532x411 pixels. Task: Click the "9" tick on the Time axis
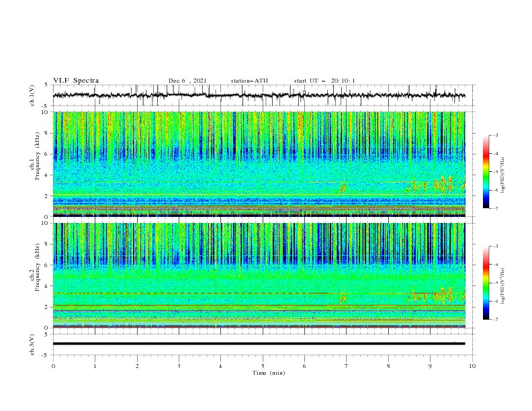[x=430, y=366]
